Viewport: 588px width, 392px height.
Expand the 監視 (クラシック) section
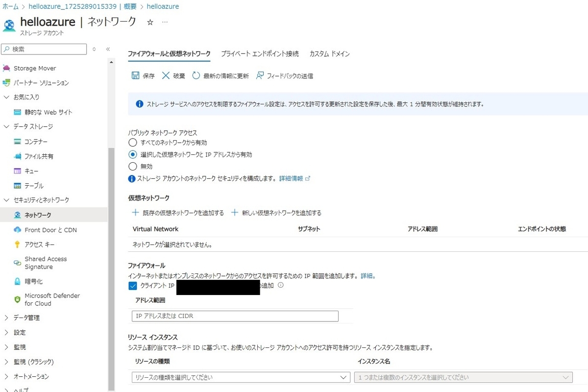point(6,362)
